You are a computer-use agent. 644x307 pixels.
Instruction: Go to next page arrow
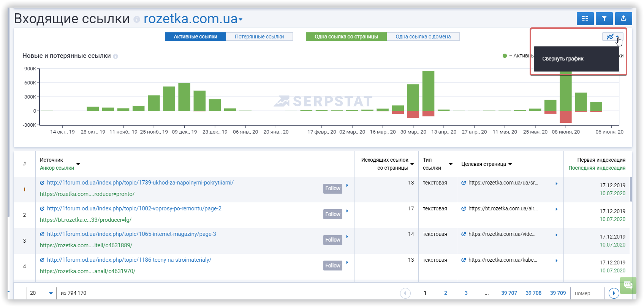click(614, 293)
